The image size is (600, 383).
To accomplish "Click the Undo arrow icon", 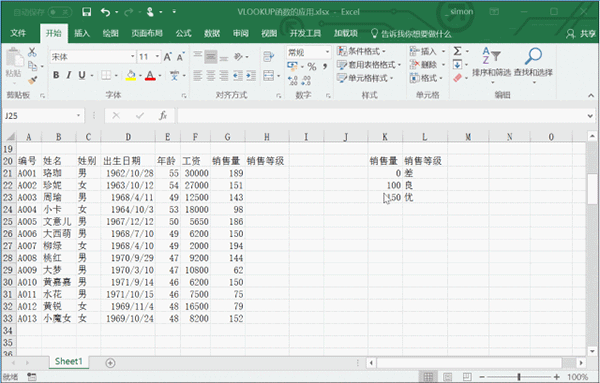I will (x=105, y=12).
